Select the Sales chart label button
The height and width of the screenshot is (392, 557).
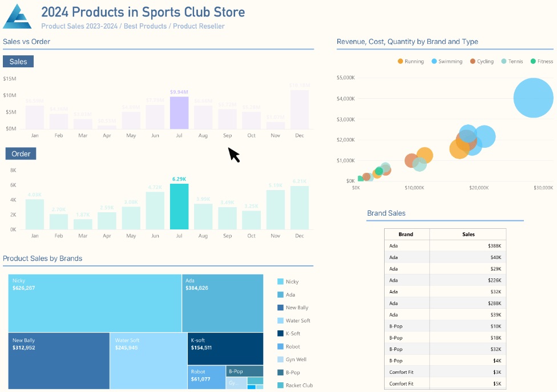point(18,62)
